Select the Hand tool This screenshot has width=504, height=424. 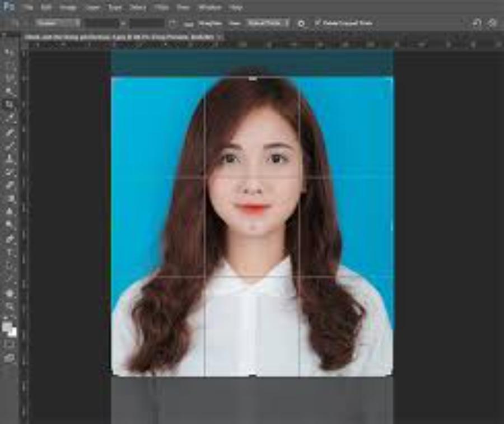(x=10, y=293)
